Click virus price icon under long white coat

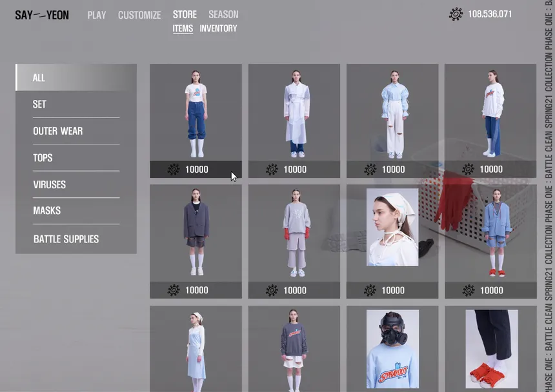pyautogui.click(x=272, y=170)
